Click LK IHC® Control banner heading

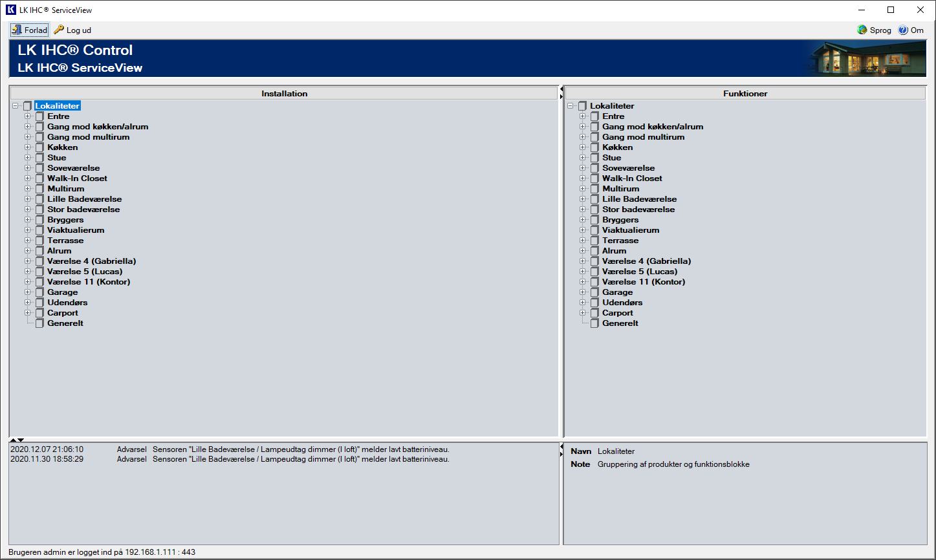tap(75, 50)
